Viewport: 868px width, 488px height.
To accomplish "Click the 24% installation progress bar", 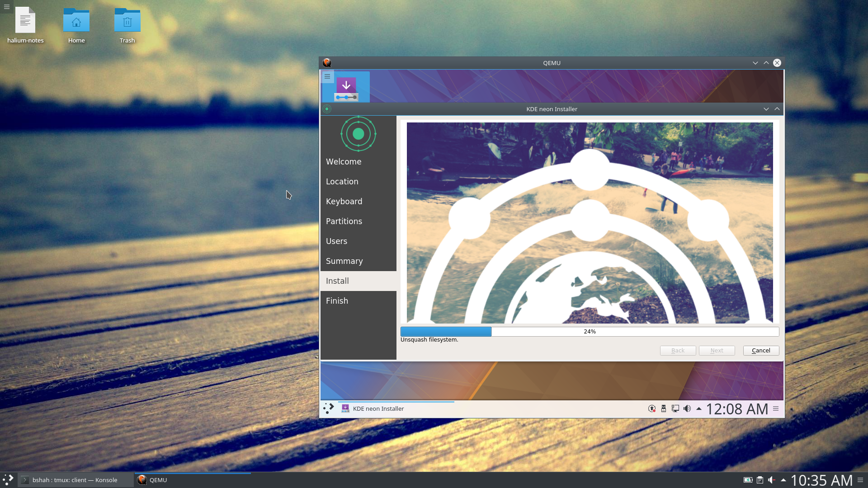I will tap(590, 331).
